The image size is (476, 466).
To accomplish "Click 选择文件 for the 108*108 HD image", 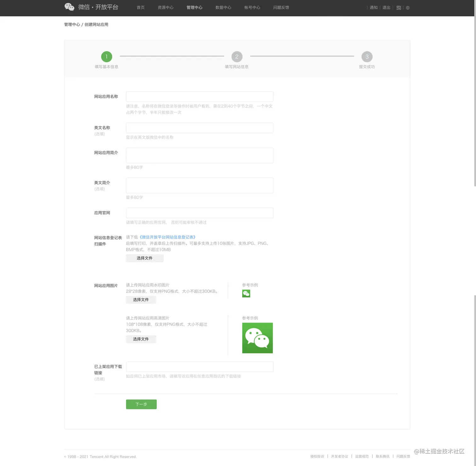I will tap(141, 339).
